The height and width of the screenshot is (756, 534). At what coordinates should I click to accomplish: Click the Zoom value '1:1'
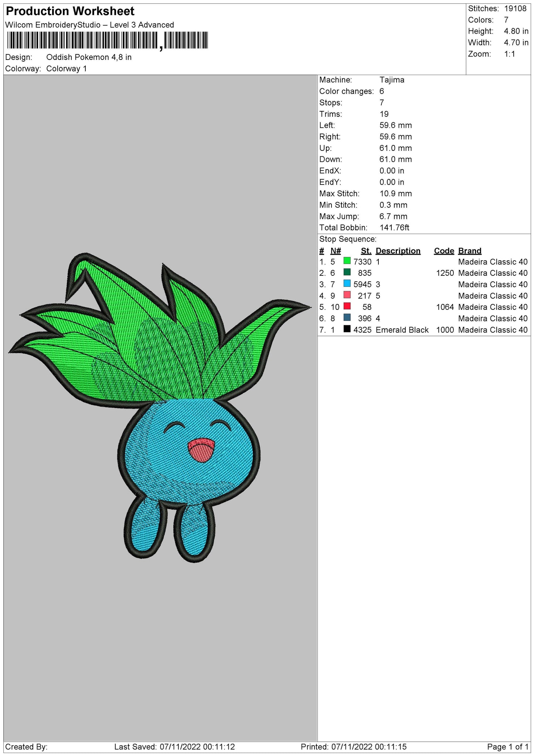[x=509, y=54]
